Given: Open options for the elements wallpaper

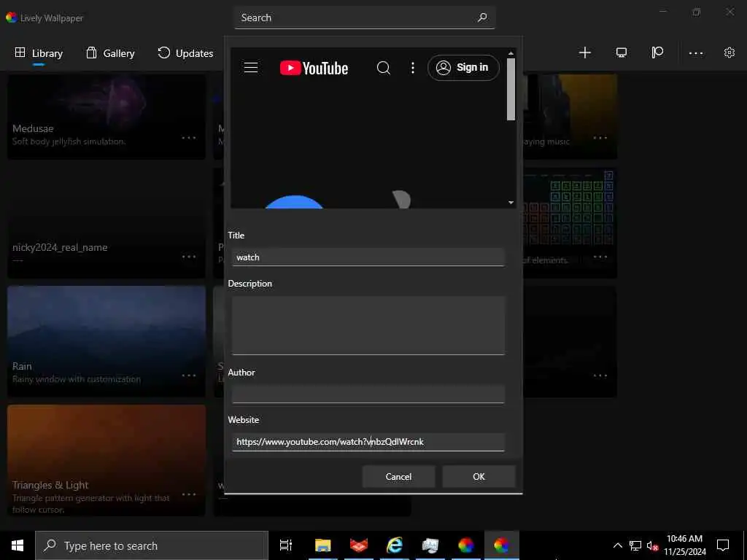Looking at the screenshot, I should (x=600, y=257).
